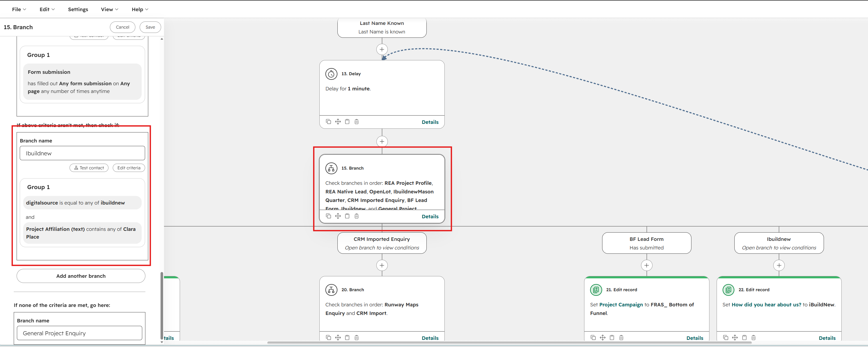The image size is (868, 347).
Task: Delete the 13. Delay action with the trash icon
Action: point(357,122)
